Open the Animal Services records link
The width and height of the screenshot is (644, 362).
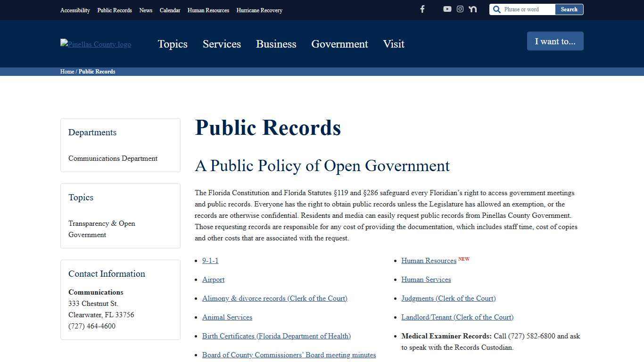pos(227,317)
